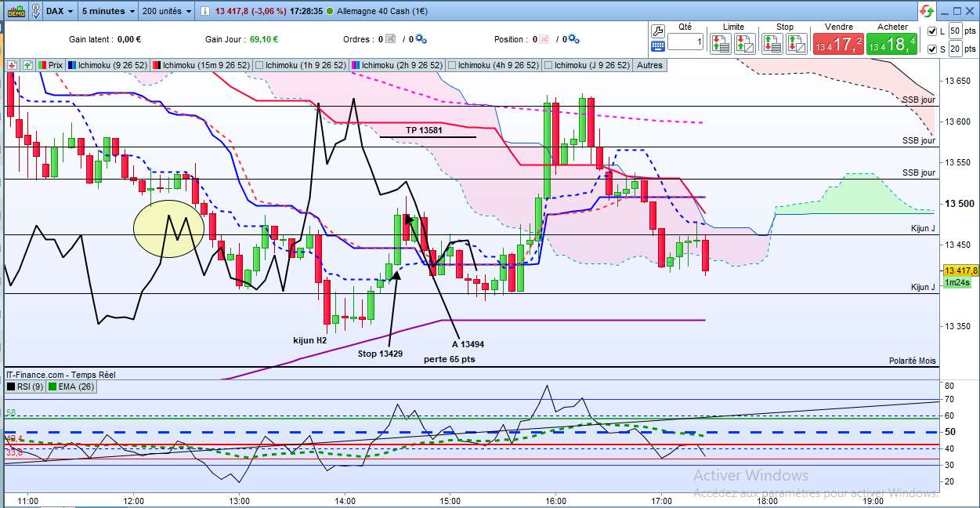Image resolution: width=980 pixels, height=508 pixels.
Task: Open the DAX instrument dropdown
Action: pyautogui.click(x=60, y=11)
